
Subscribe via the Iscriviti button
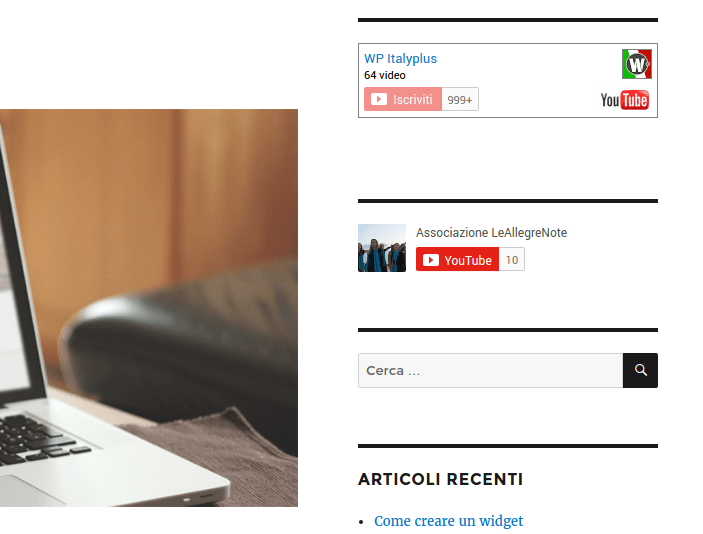(403, 99)
